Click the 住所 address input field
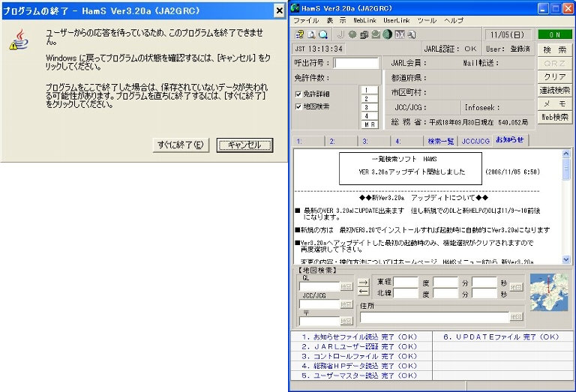The height and width of the screenshot is (392, 576). (x=434, y=318)
